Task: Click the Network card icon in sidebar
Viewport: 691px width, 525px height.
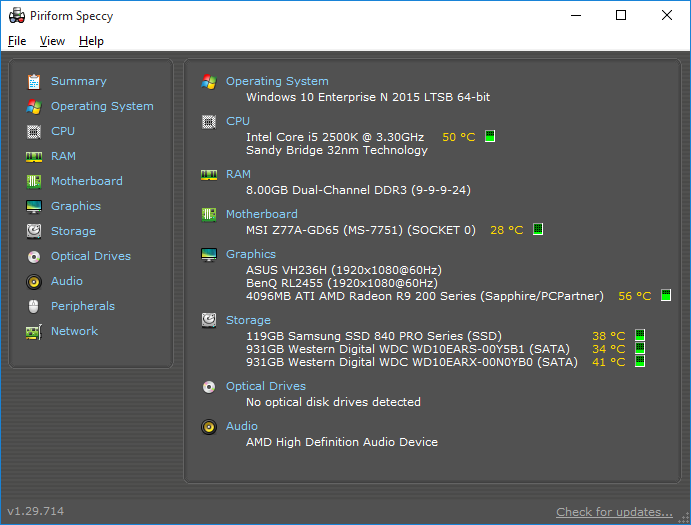Action: click(34, 332)
